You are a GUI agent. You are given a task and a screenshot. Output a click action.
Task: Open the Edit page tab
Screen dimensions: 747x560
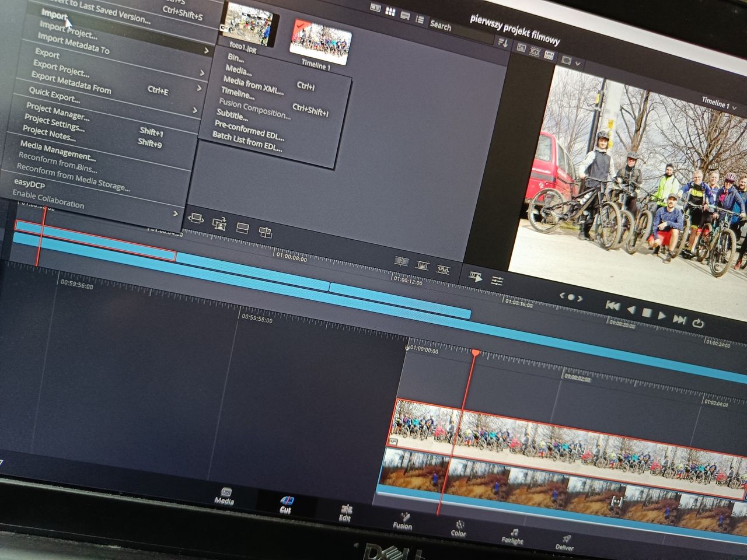point(345,513)
